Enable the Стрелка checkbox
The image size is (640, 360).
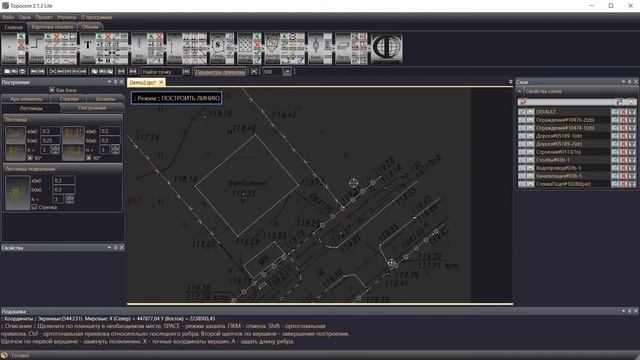(34, 207)
